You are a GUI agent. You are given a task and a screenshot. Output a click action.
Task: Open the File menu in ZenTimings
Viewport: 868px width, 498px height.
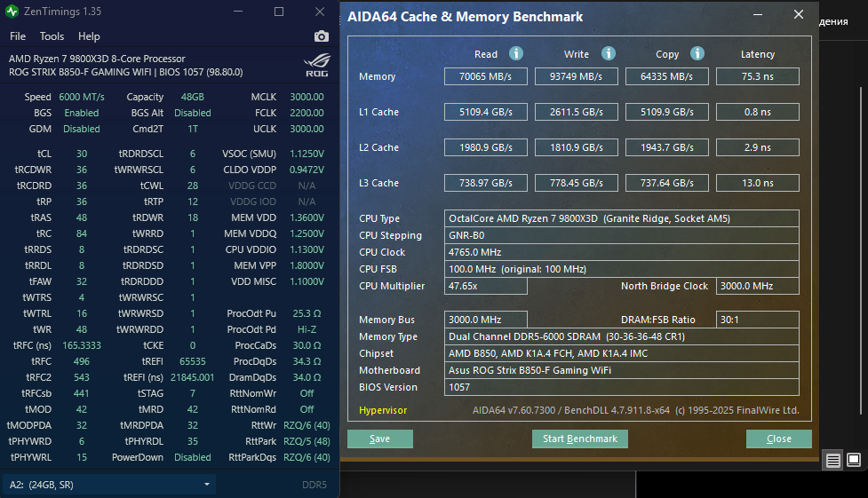pos(18,36)
